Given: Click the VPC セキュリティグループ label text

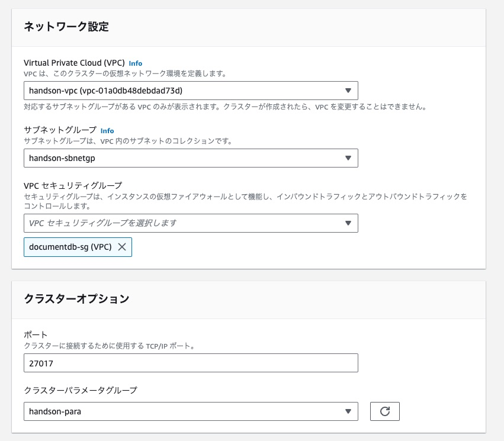Looking at the screenshot, I should 73,186.
